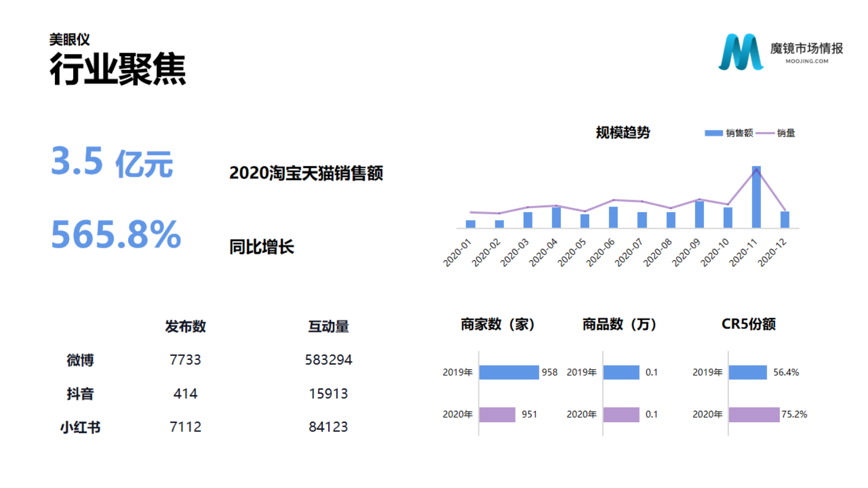Click the 2020-11 sales bar
The image size is (868, 488).
point(756,197)
